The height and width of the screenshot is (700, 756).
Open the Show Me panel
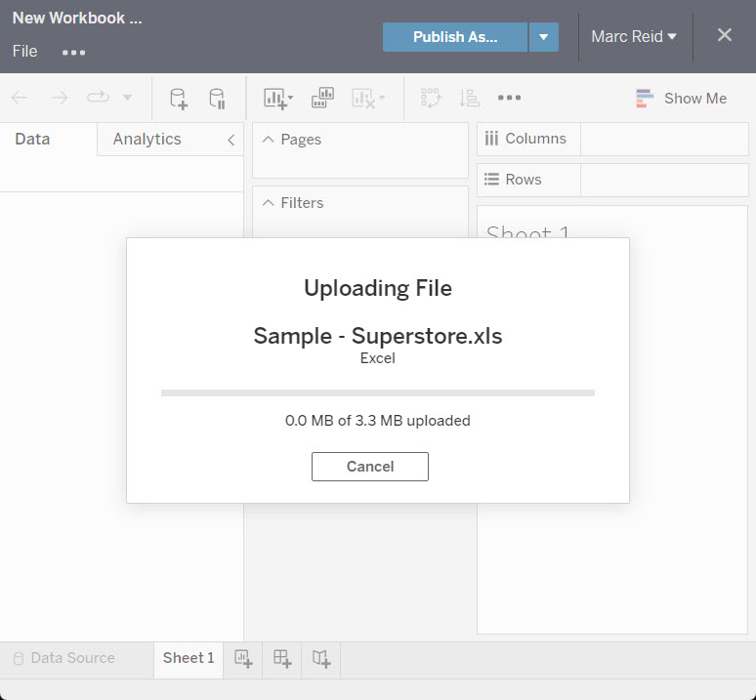(682, 98)
